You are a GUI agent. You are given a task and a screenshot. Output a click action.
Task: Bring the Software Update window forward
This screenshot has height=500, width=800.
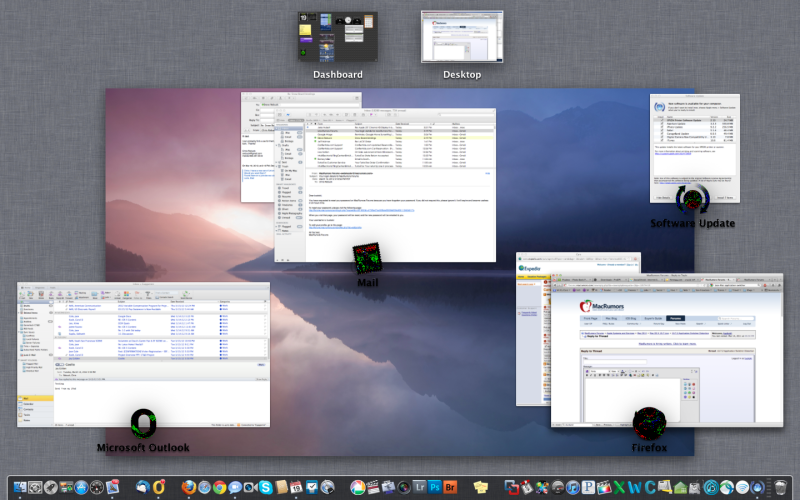coord(693,140)
